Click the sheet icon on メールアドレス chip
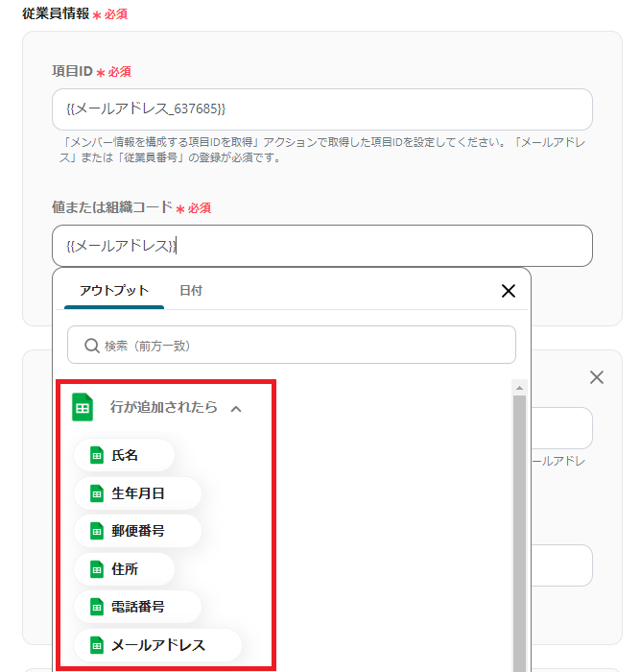This screenshot has height=672, width=640. (96, 645)
